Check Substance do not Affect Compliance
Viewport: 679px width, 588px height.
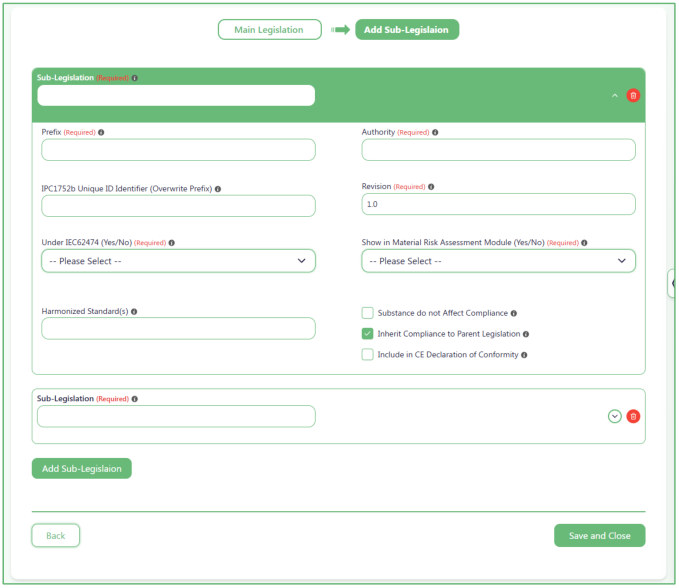[367, 313]
